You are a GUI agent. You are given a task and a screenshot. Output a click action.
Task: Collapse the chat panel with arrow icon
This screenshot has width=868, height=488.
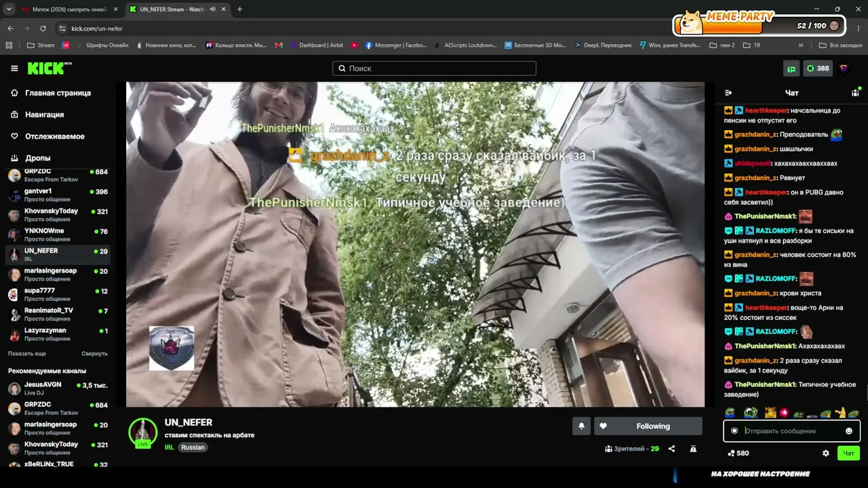728,93
